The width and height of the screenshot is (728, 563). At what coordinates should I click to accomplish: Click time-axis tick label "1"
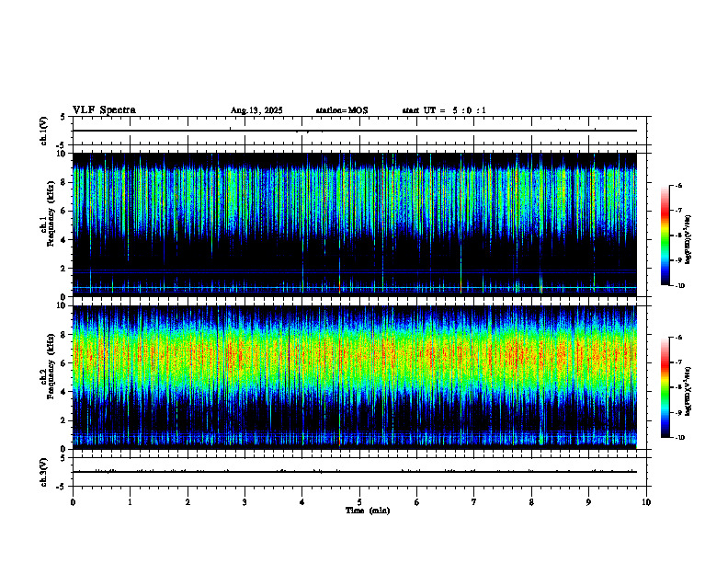coord(130,502)
